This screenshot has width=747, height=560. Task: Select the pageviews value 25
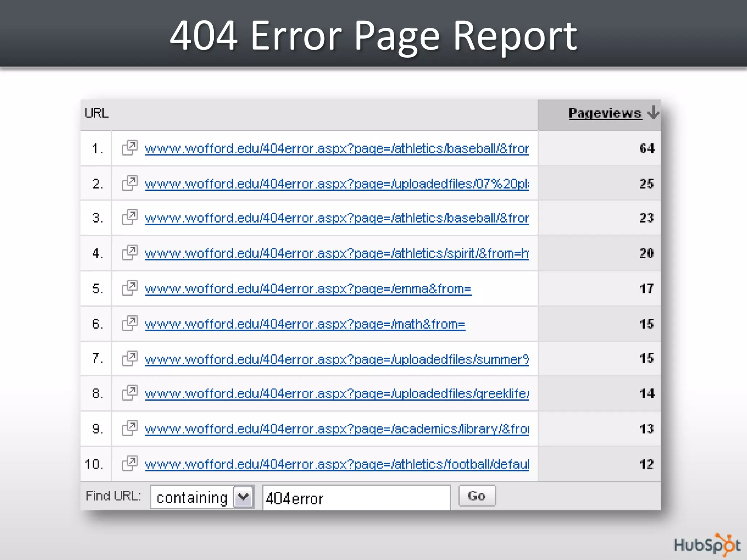647,183
